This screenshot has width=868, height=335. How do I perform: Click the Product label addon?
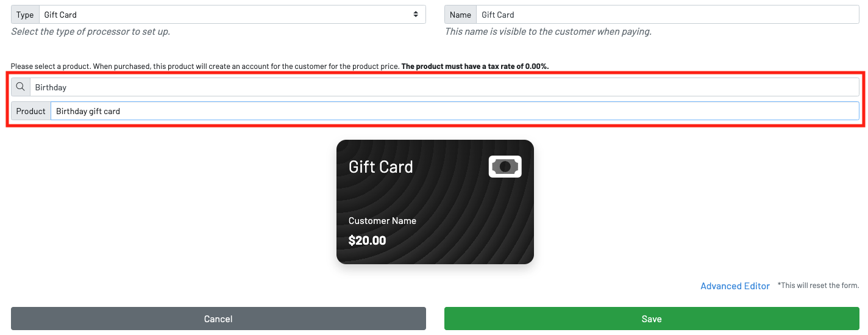click(31, 111)
